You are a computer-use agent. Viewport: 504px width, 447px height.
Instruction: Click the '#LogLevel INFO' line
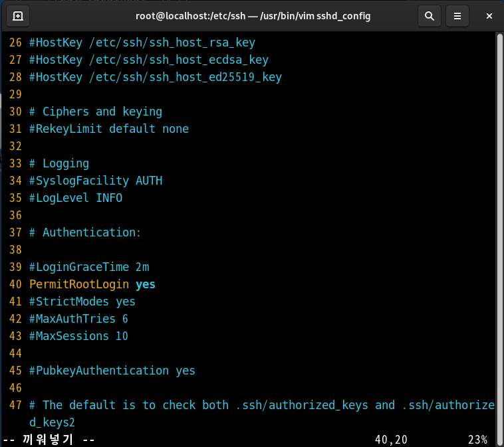76,198
